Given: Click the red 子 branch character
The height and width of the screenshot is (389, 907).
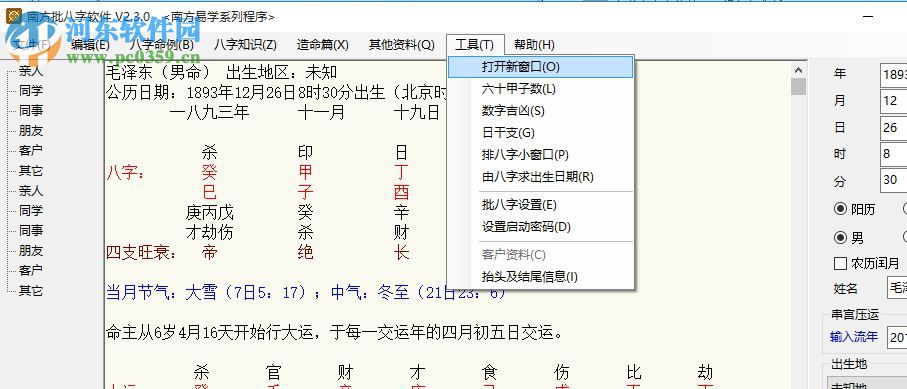Looking at the screenshot, I should point(305,192).
